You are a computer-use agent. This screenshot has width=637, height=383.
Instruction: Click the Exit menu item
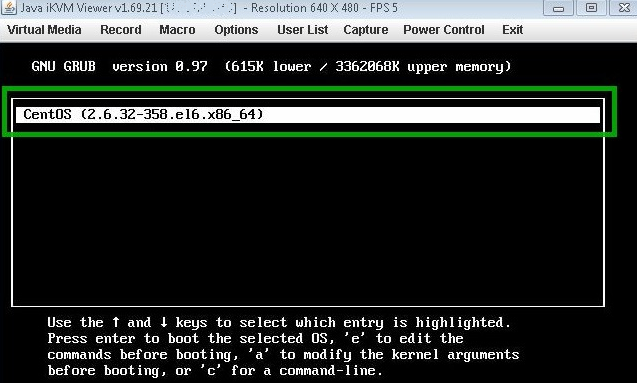[x=512, y=30]
